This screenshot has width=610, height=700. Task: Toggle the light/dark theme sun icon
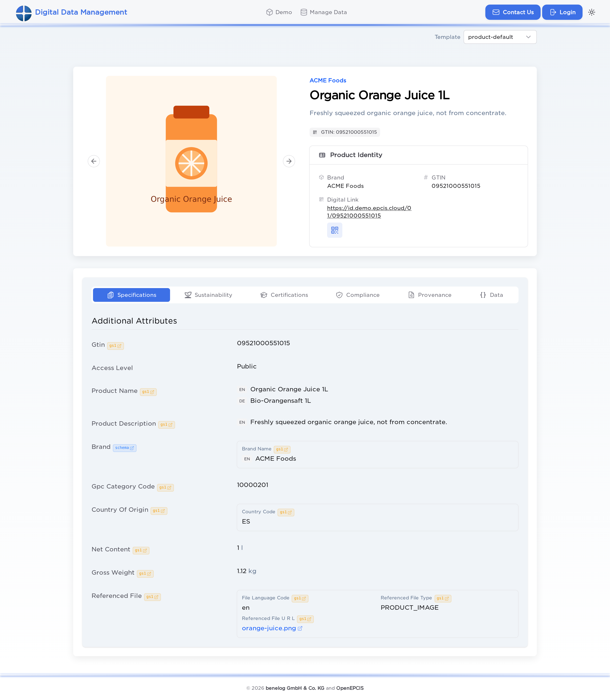point(592,12)
